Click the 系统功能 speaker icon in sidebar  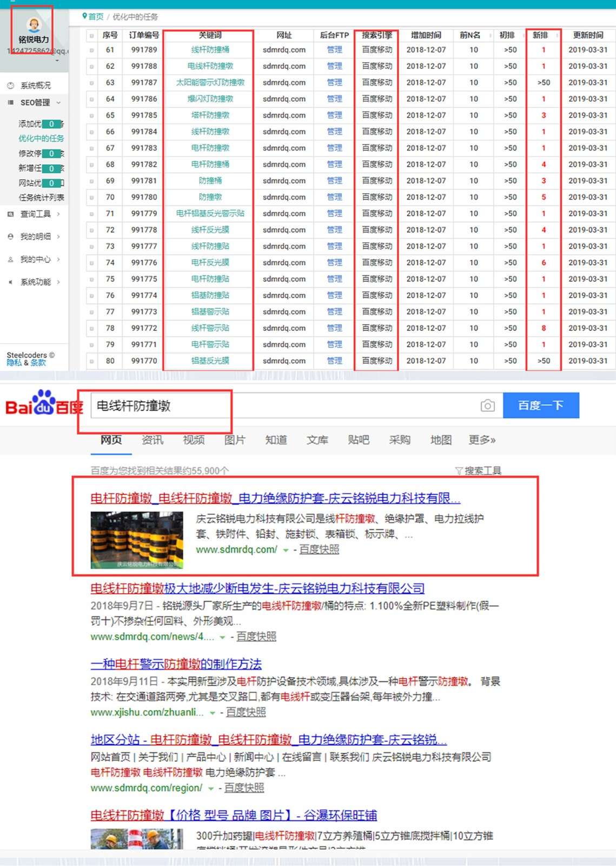10,282
